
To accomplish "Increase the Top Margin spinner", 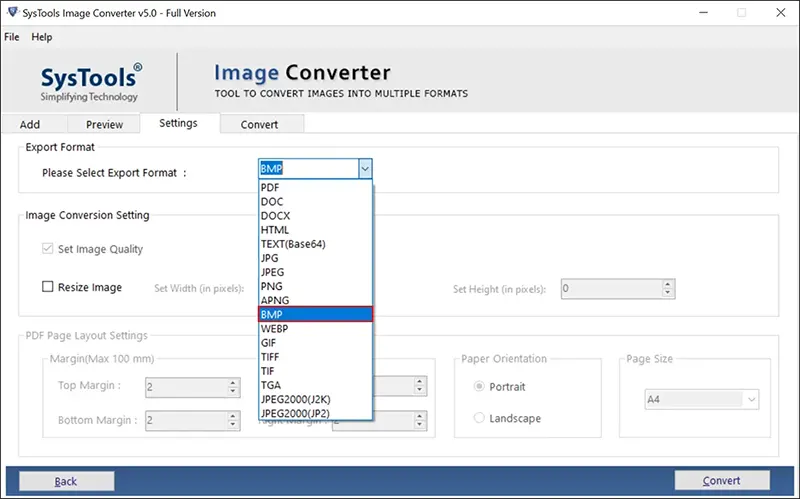I will pos(233,383).
